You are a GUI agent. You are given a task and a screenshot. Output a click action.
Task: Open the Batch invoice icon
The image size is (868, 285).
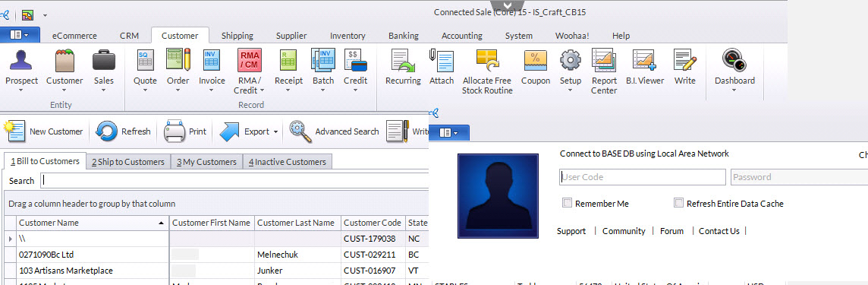[x=323, y=60]
